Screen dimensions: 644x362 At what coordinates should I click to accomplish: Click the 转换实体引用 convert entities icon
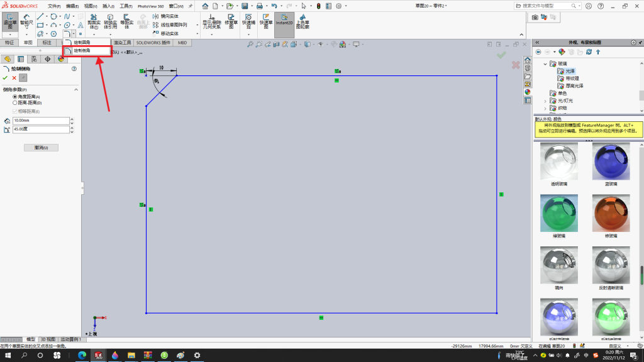click(x=110, y=21)
